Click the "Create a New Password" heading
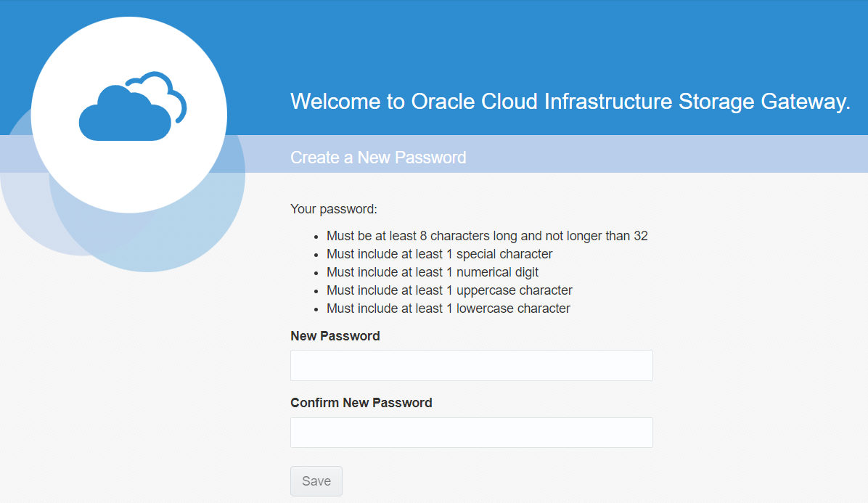868x503 pixels. [x=378, y=158]
